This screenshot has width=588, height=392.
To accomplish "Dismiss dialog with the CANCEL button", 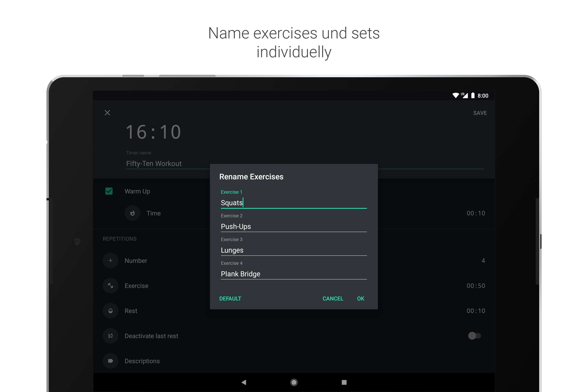I will point(333,299).
